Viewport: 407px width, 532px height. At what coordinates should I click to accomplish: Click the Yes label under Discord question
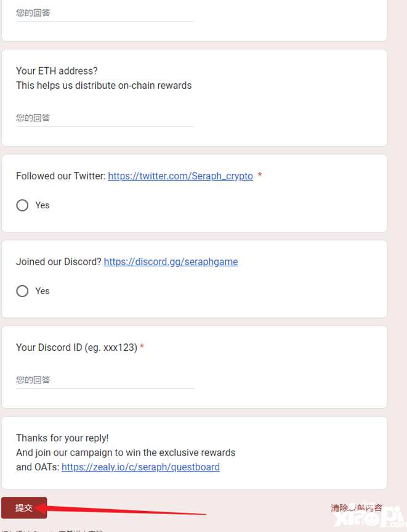point(42,291)
